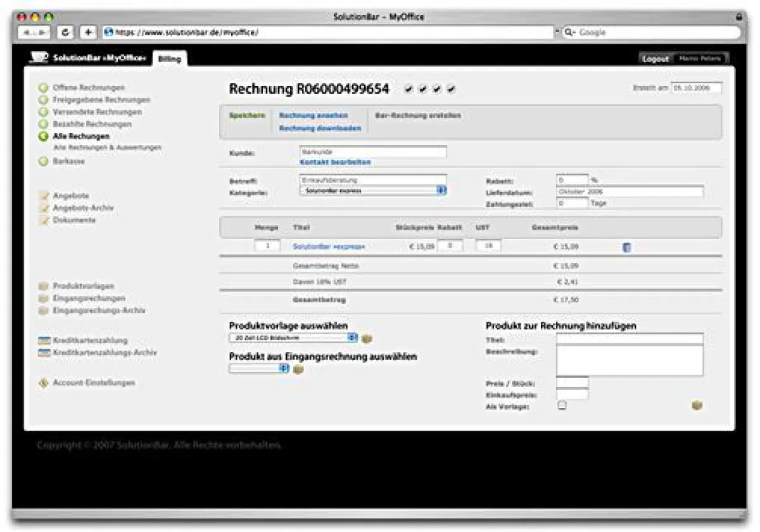Click the package icon next to Eingangsrechnung dropdown
The image size is (760, 532).
pos(298,367)
